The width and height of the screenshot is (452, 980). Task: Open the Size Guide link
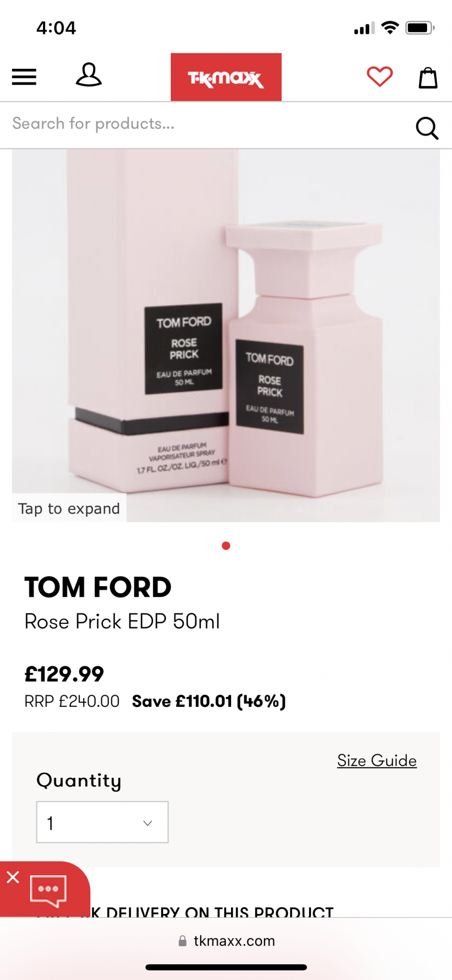click(x=377, y=760)
